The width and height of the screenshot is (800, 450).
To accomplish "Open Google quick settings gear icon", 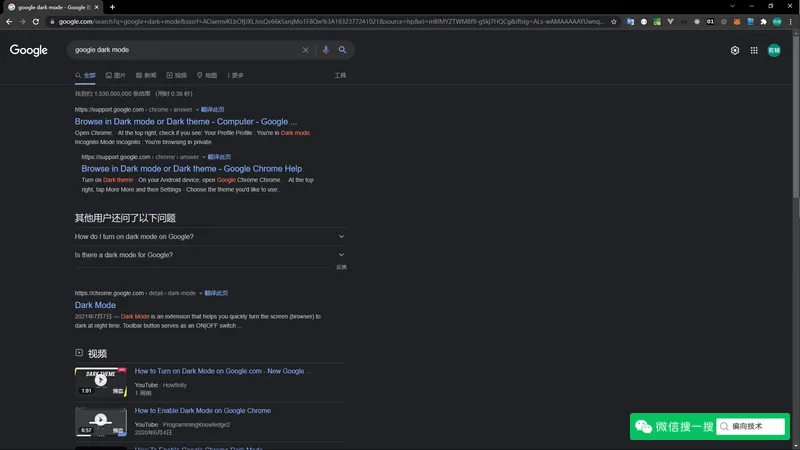I will click(735, 50).
